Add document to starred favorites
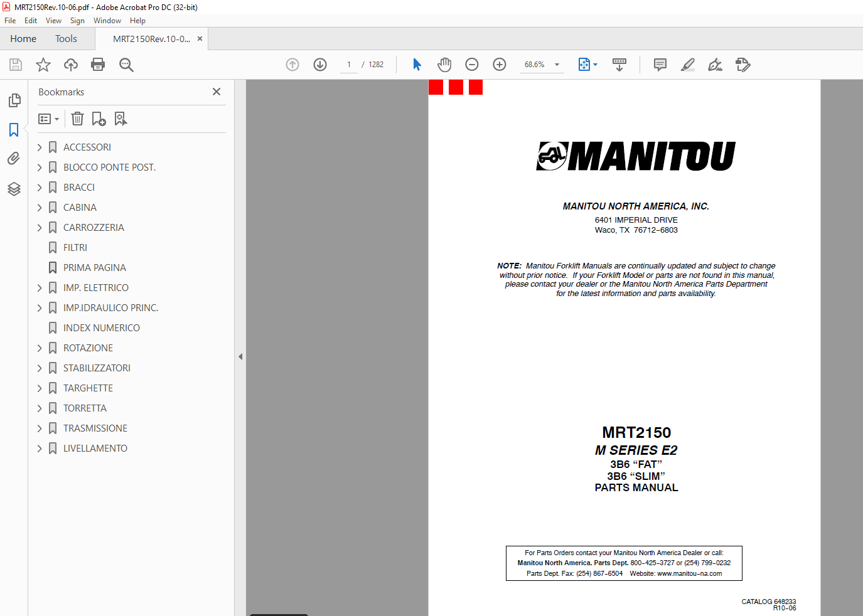Viewport: 863px width, 616px height. coord(43,65)
